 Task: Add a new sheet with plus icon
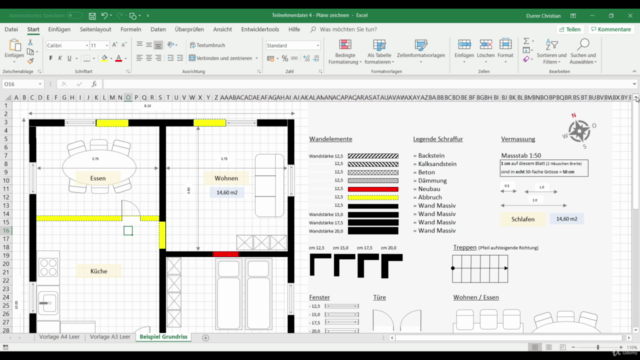(205, 338)
